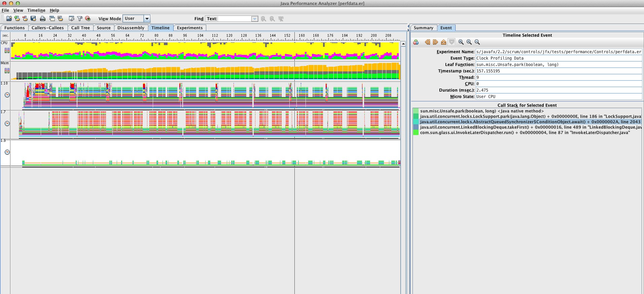Viewport: 644px width, 294px height.
Task: Step forward to the next timeline event
Action: (435, 42)
